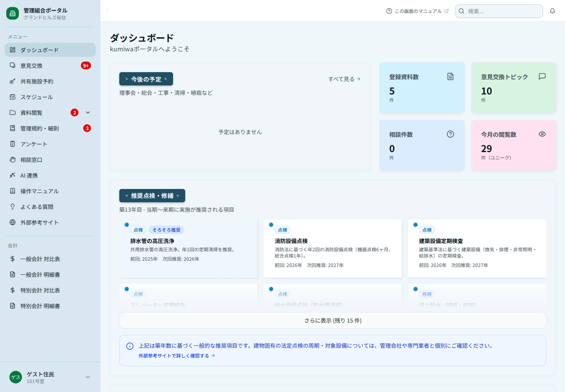Click the info icon in the notice
Image resolution: width=565 pixels, height=392 pixels.
click(130, 346)
